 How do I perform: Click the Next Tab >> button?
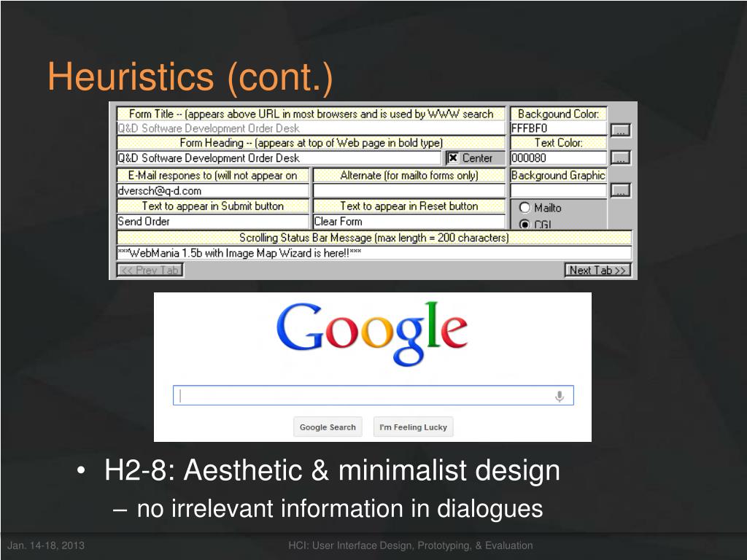point(597,270)
